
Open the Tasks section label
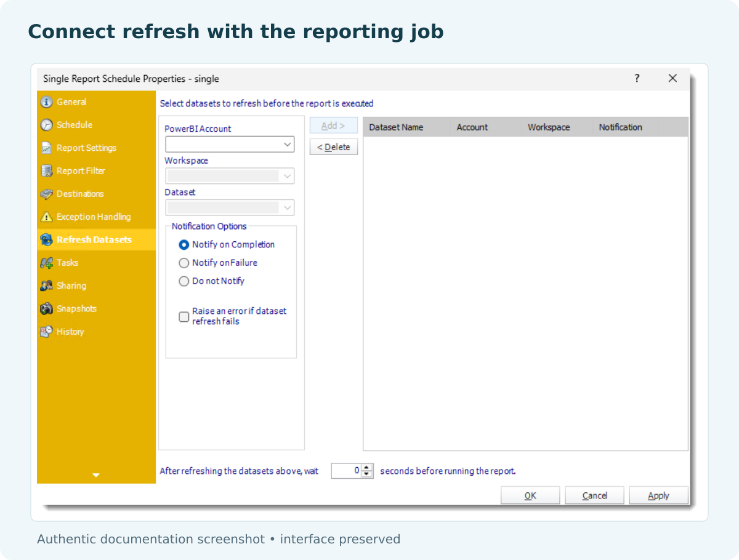[67, 263]
